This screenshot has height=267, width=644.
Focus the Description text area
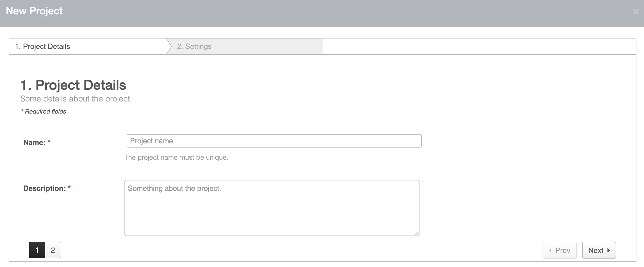(x=272, y=208)
